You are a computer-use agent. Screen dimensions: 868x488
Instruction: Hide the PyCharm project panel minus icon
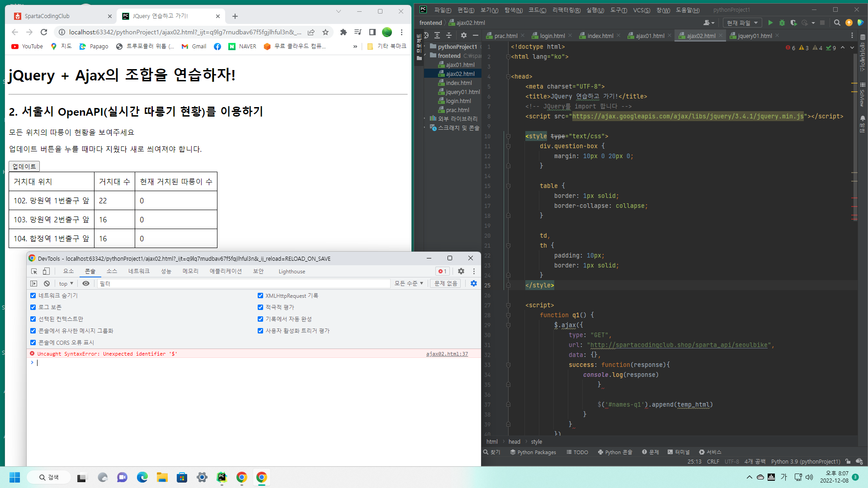[475, 35]
